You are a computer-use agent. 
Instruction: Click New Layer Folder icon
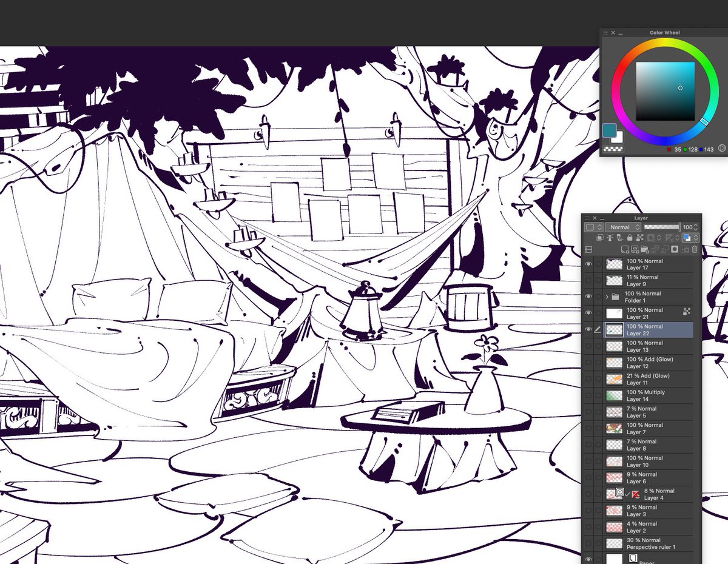tap(645, 249)
